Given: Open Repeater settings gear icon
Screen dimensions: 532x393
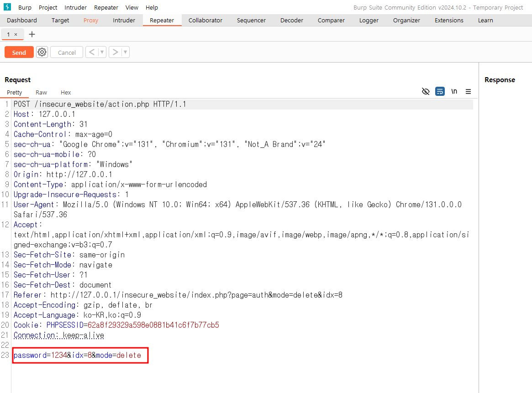Looking at the screenshot, I should point(42,52).
